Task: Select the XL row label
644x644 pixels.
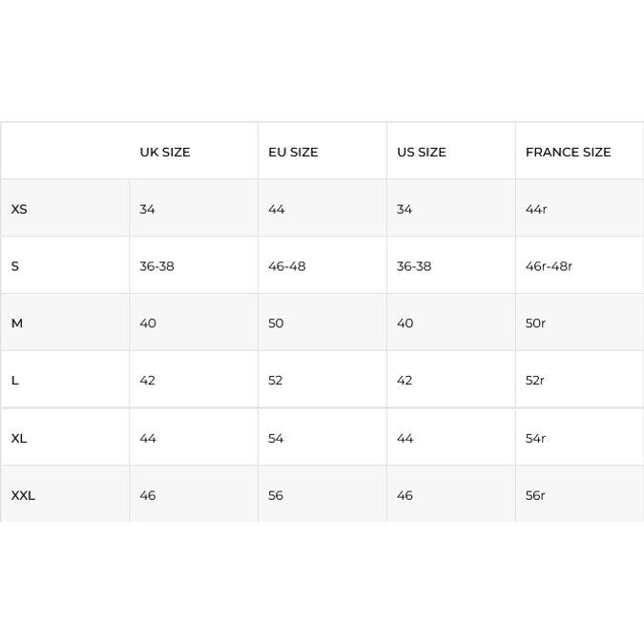Action: [19, 438]
